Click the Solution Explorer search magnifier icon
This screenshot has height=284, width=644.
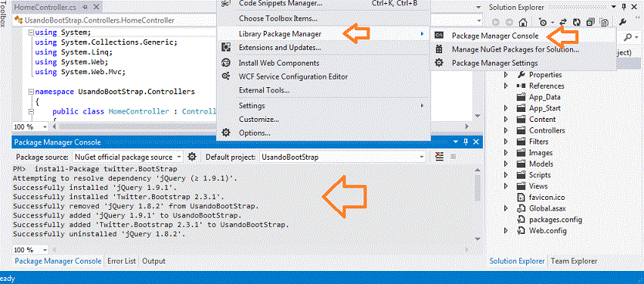click(628, 37)
